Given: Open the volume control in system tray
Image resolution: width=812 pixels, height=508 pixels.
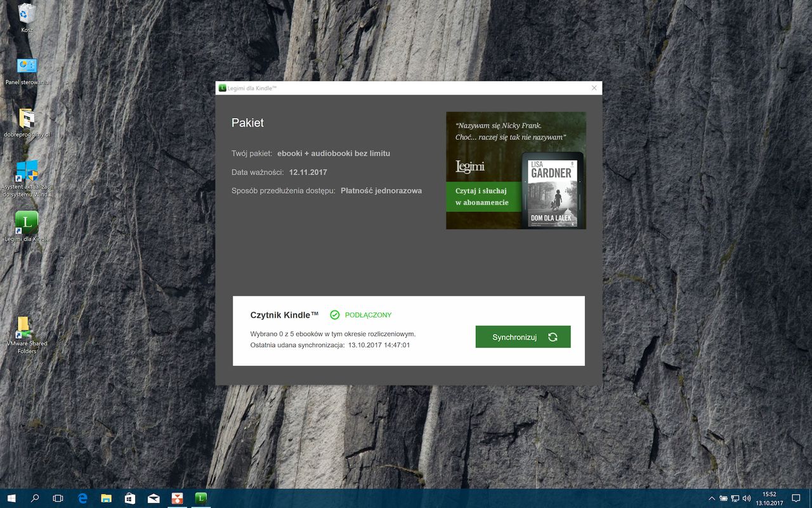Looking at the screenshot, I should coord(747,498).
